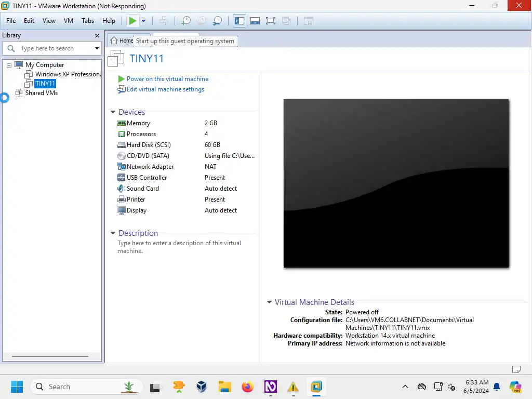Open Sound Card device settings
Screen dimensions: 532x399
[142, 188]
